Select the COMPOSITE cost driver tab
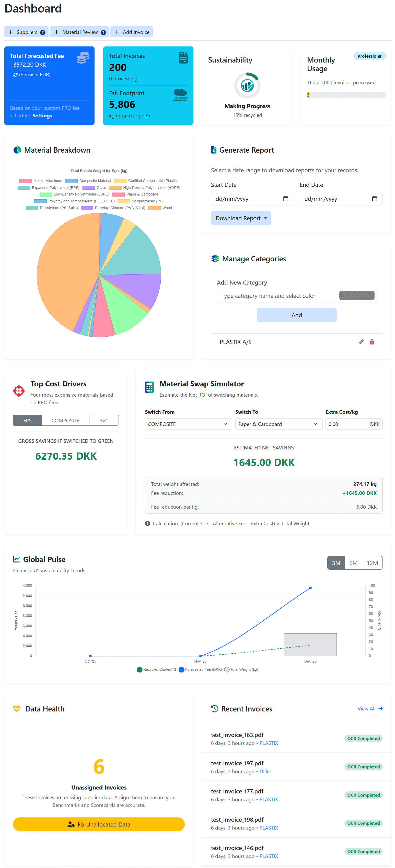This screenshot has width=395, height=868. coord(65,421)
